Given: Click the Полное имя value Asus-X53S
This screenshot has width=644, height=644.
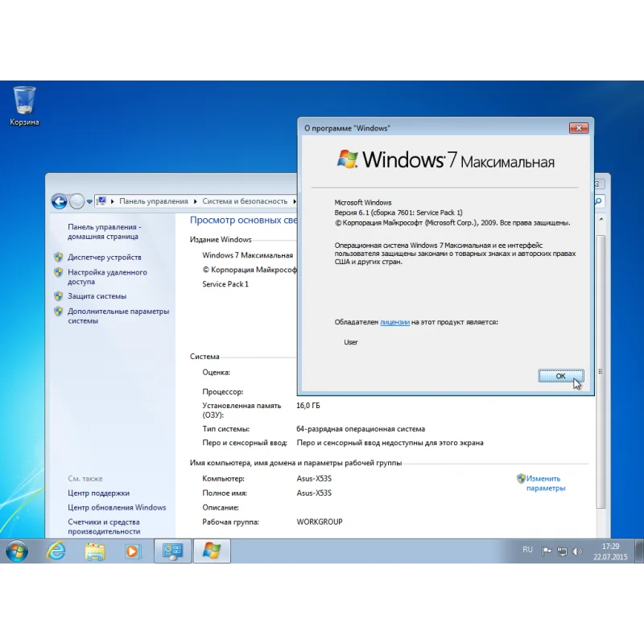Looking at the screenshot, I should coord(314,493).
